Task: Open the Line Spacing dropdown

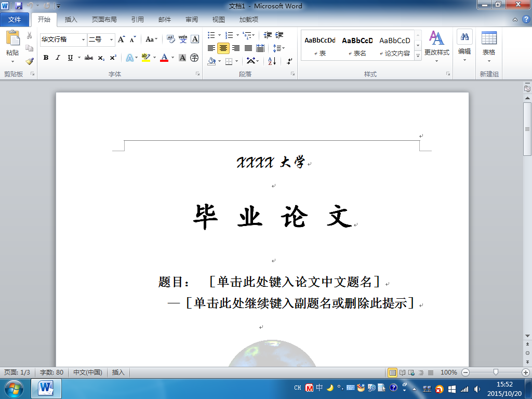Action: click(x=279, y=48)
